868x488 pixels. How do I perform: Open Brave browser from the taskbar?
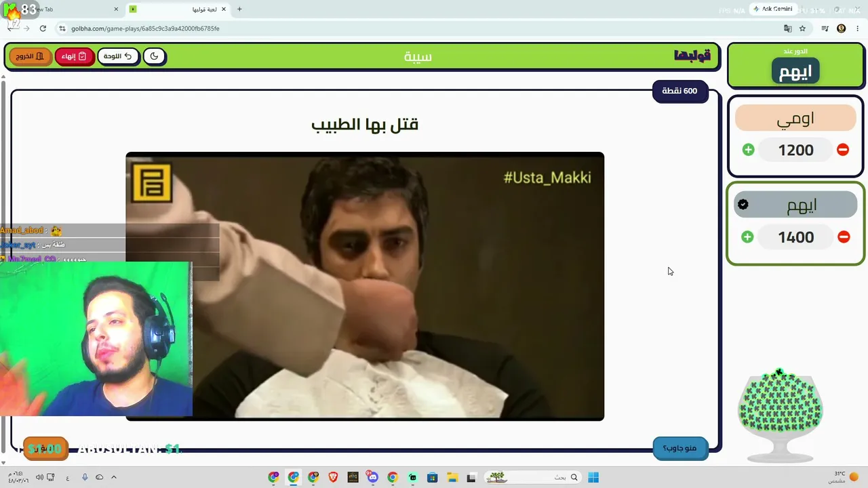tap(333, 477)
